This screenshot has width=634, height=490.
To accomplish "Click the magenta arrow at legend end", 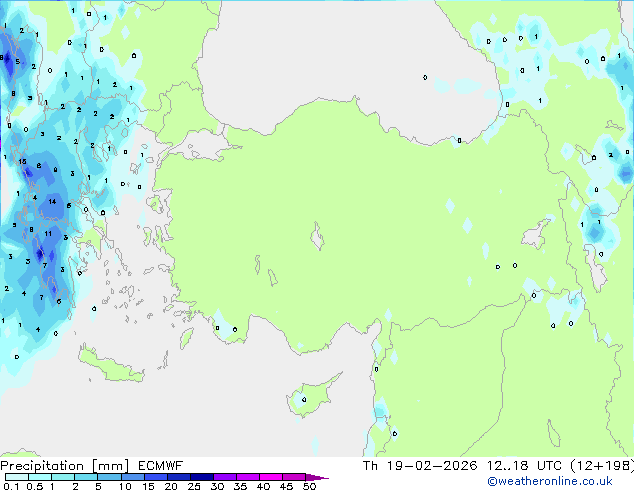I will pyautogui.click(x=320, y=478).
